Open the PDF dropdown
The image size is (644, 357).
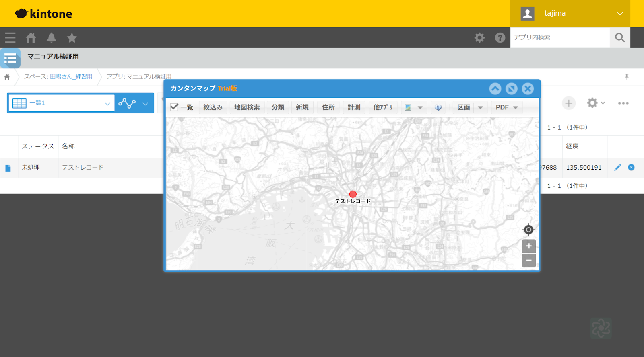[x=507, y=107]
